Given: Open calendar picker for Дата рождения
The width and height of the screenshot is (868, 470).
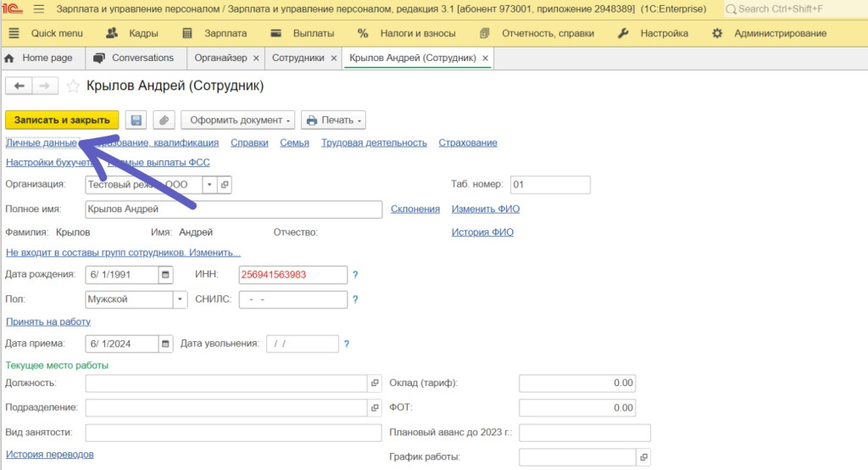Looking at the screenshot, I should click(165, 275).
